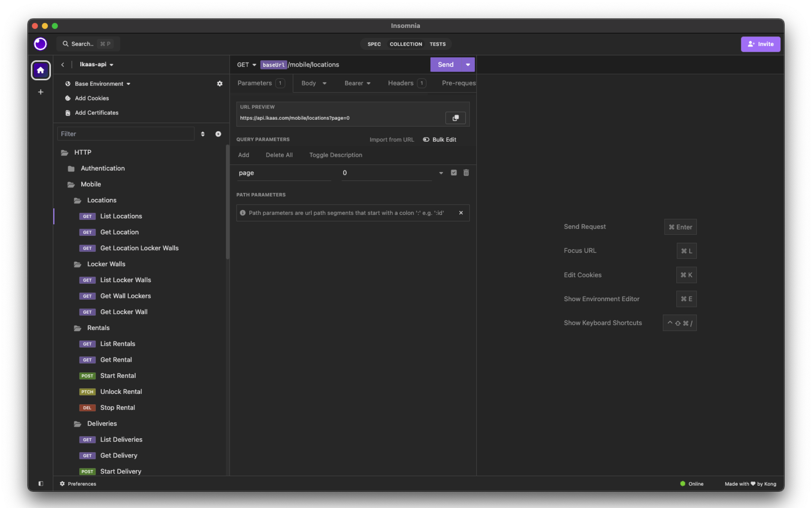Click the page parameter name field
812x508 pixels.
(284, 173)
